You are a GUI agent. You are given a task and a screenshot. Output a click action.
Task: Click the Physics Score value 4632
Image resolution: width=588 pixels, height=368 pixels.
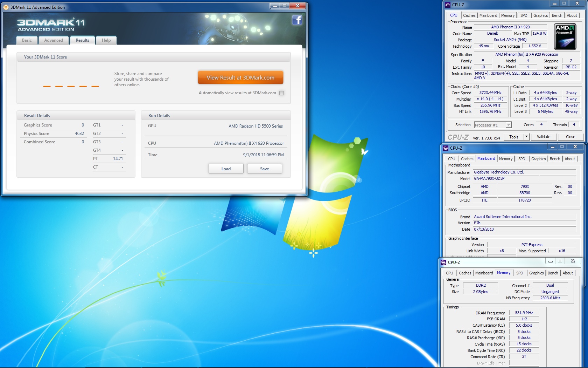[x=79, y=134]
